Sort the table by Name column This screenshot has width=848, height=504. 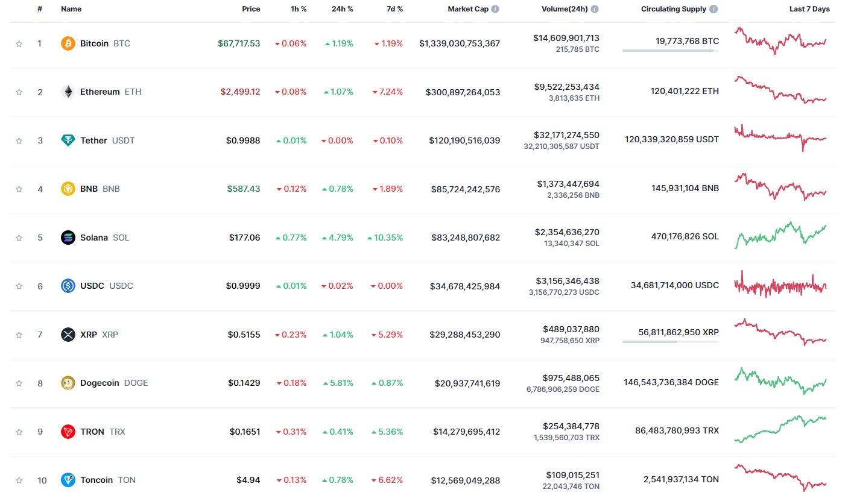tap(71, 9)
